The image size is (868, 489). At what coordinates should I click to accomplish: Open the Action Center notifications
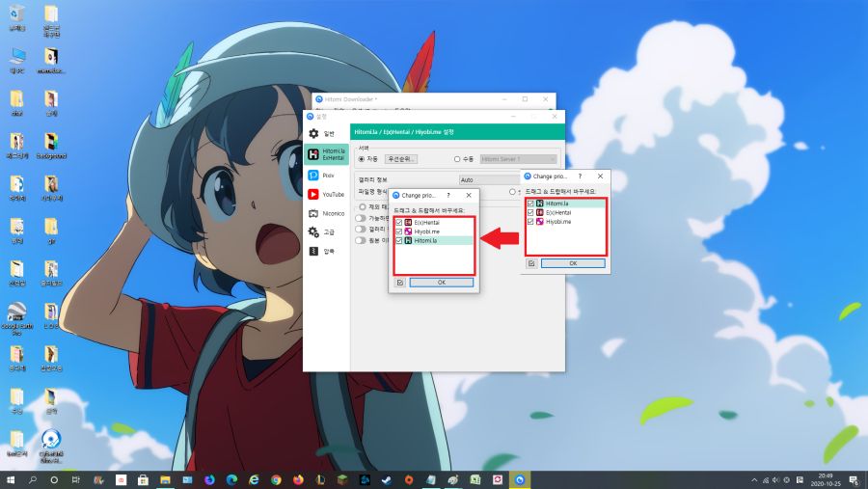click(854, 480)
